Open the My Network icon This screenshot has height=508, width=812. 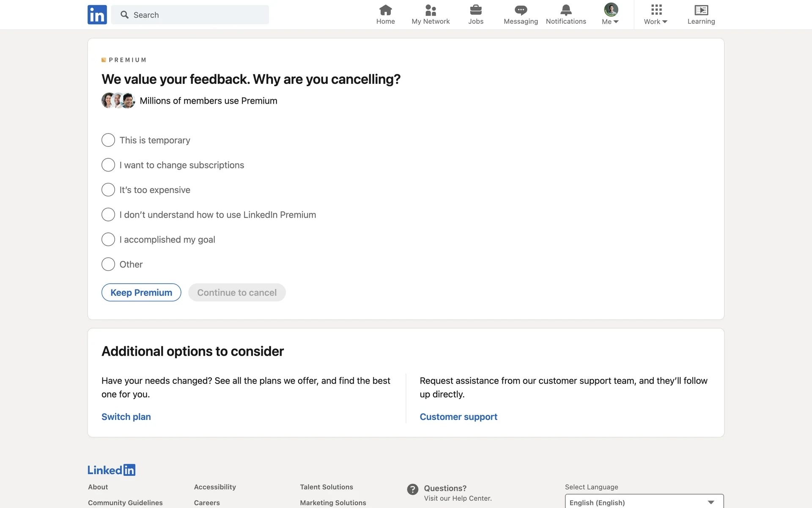(431, 10)
